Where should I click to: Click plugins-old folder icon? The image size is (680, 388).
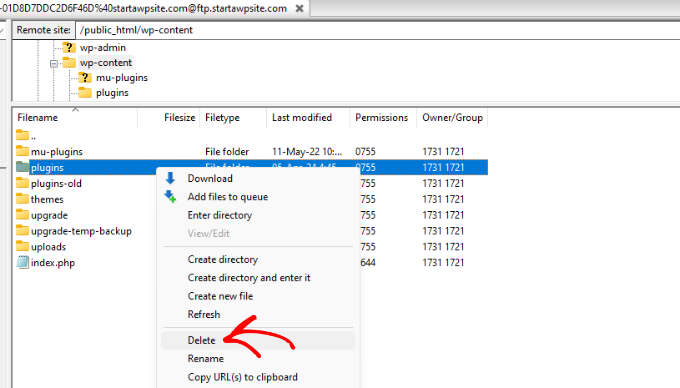pos(22,183)
